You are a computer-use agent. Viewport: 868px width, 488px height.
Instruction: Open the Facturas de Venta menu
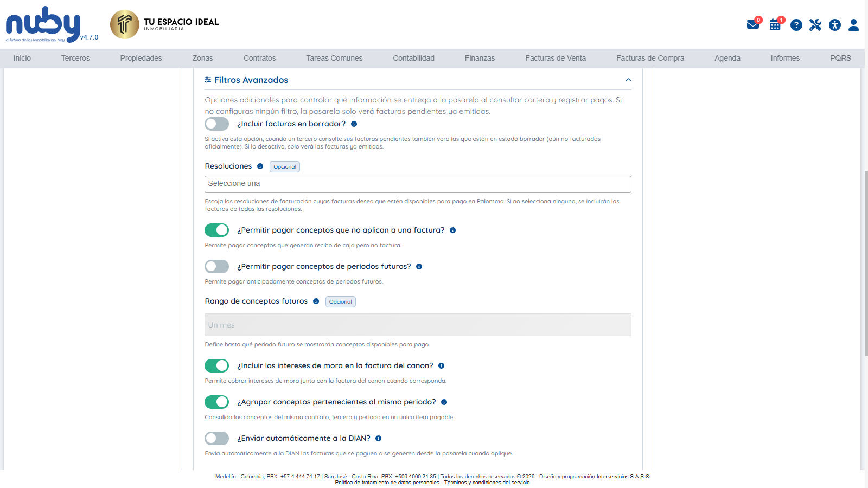click(556, 58)
